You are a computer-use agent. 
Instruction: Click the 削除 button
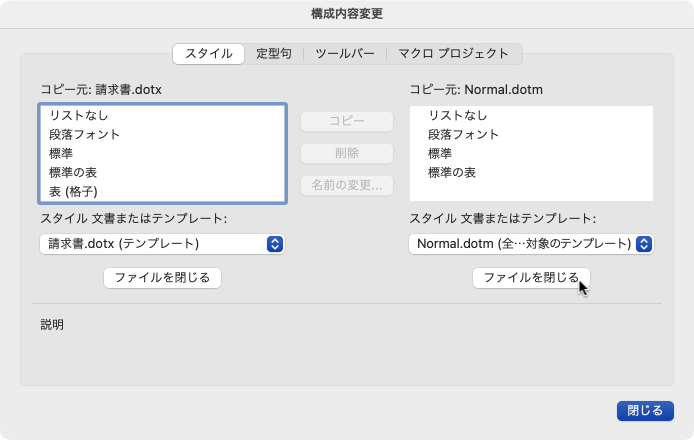pos(347,153)
